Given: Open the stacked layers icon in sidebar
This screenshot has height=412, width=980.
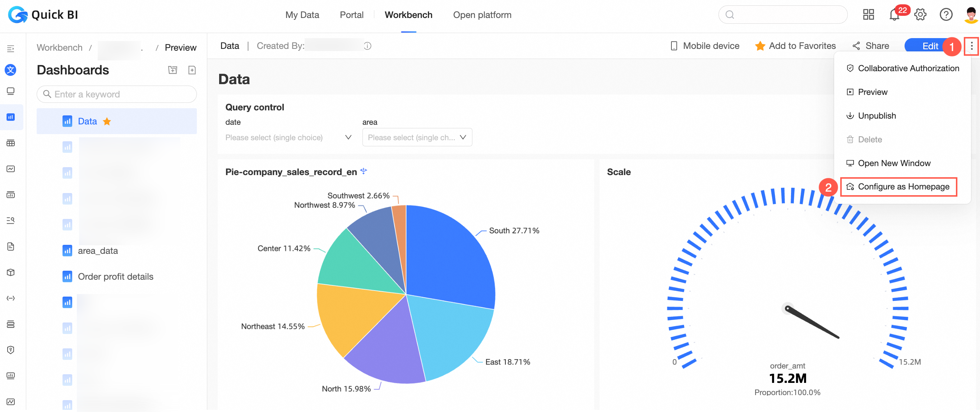Looking at the screenshot, I should click(x=11, y=324).
